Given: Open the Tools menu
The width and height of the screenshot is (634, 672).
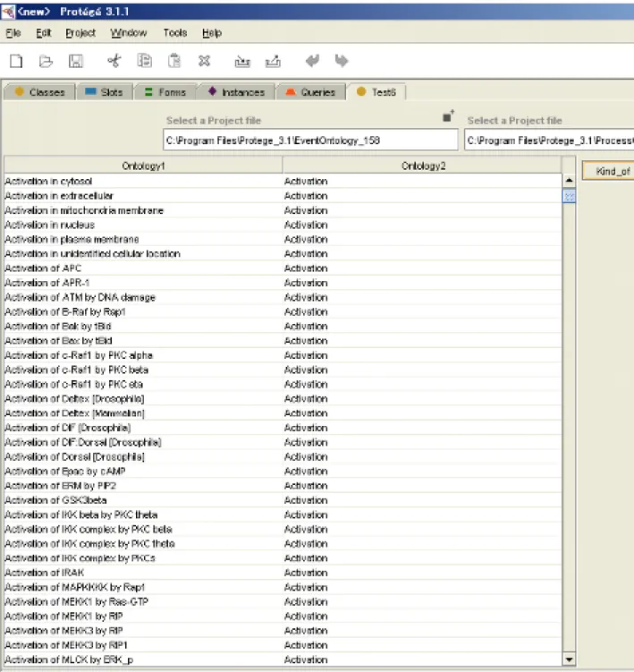Looking at the screenshot, I should [174, 33].
